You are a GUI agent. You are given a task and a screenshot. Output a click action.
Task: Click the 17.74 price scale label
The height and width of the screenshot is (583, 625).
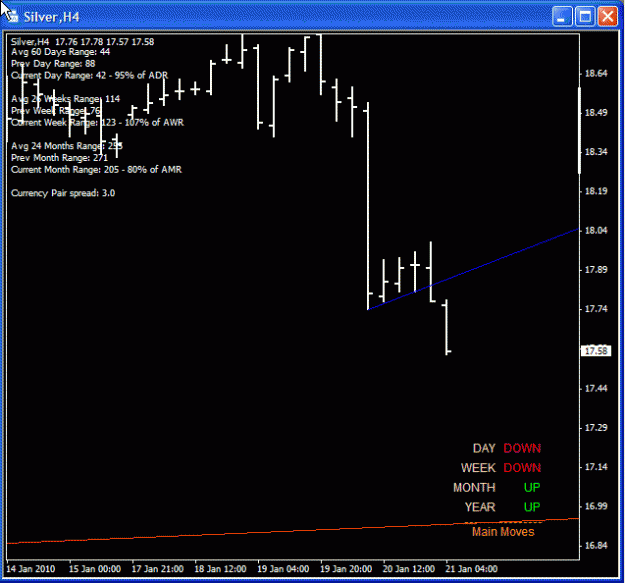(596, 309)
